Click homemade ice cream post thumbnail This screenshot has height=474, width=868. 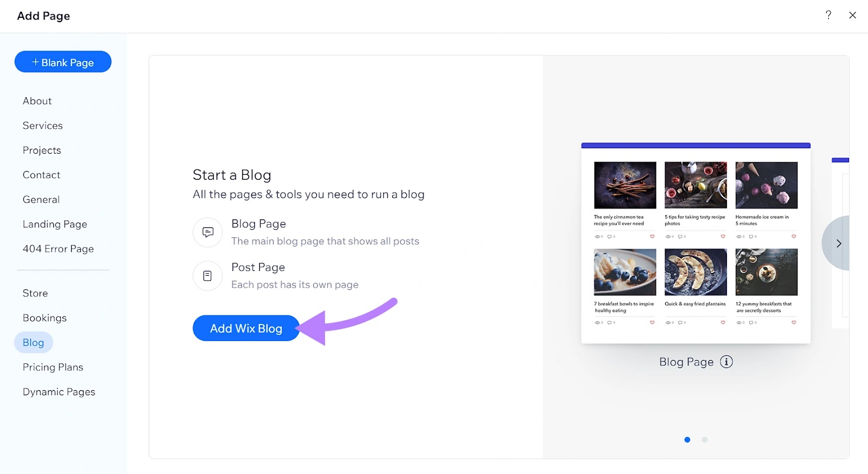click(767, 185)
